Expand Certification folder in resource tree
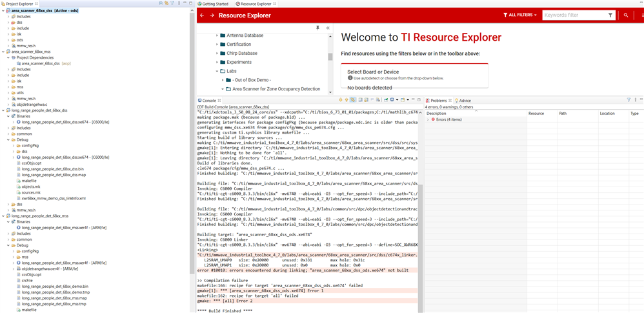This screenshot has height=313, width=644. [x=217, y=44]
